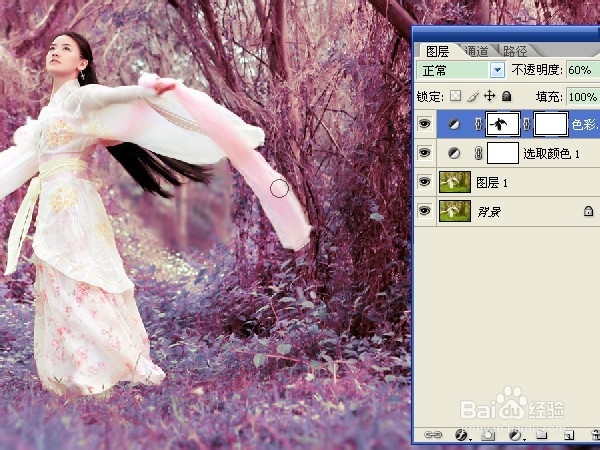Click the fill field showing 100%
The width and height of the screenshot is (600, 450).
[x=583, y=97]
